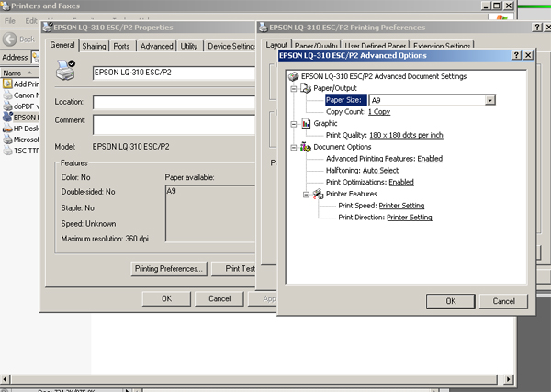This screenshot has width=551, height=392.
Task: Switch to the Sharing tab
Action: tap(94, 47)
